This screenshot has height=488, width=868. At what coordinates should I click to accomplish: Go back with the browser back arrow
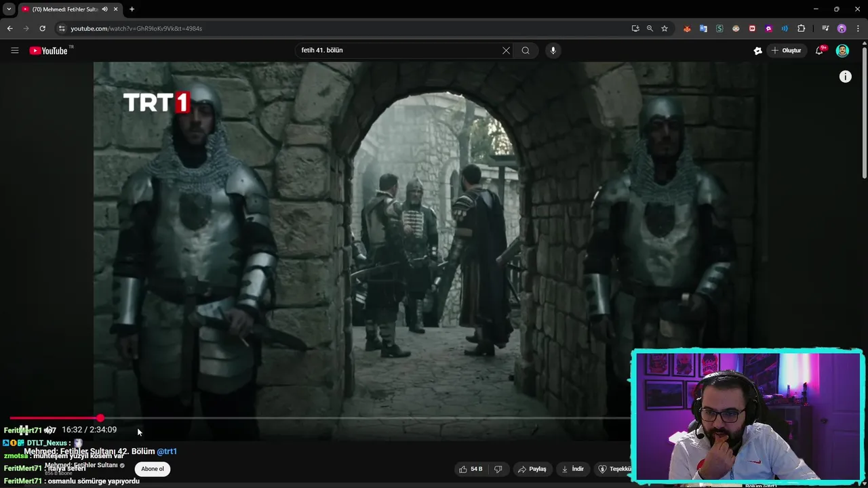pyautogui.click(x=9, y=28)
